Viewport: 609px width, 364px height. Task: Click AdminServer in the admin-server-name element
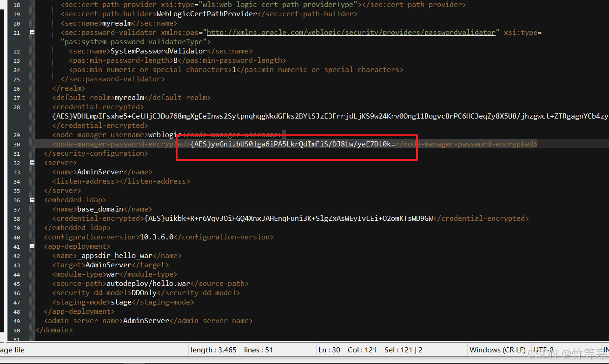pyautogui.click(x=146, y=321)
